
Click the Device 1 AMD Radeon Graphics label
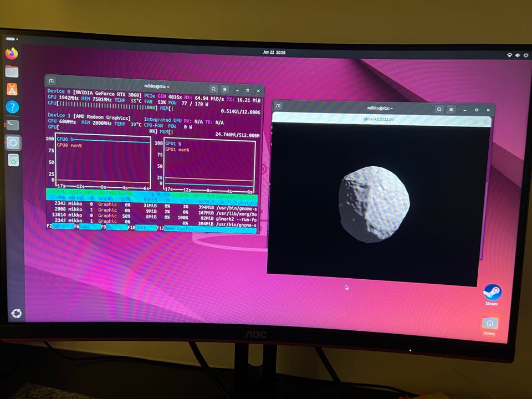[89, 116]
